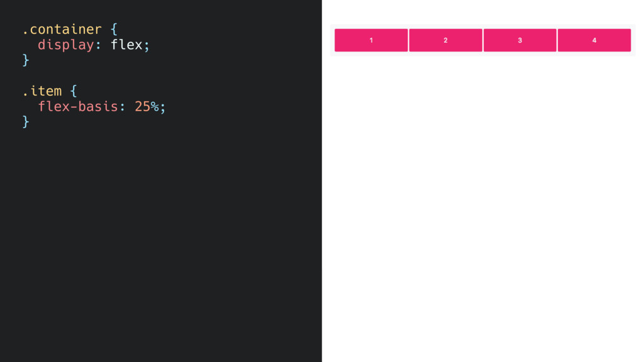This screenshot has width=644, height=362.
Task: Click the .item selector in the code
Action: point(42,90)
